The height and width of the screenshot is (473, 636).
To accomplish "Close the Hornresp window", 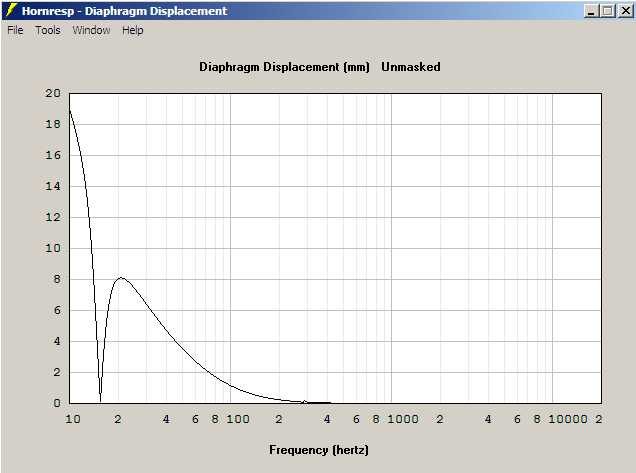I will tap(625, 11).
